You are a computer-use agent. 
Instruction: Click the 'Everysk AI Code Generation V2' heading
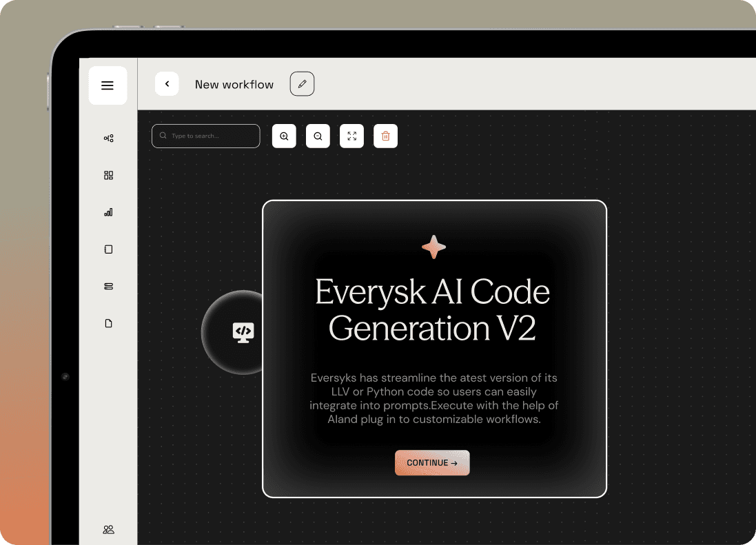coord(433,310)
